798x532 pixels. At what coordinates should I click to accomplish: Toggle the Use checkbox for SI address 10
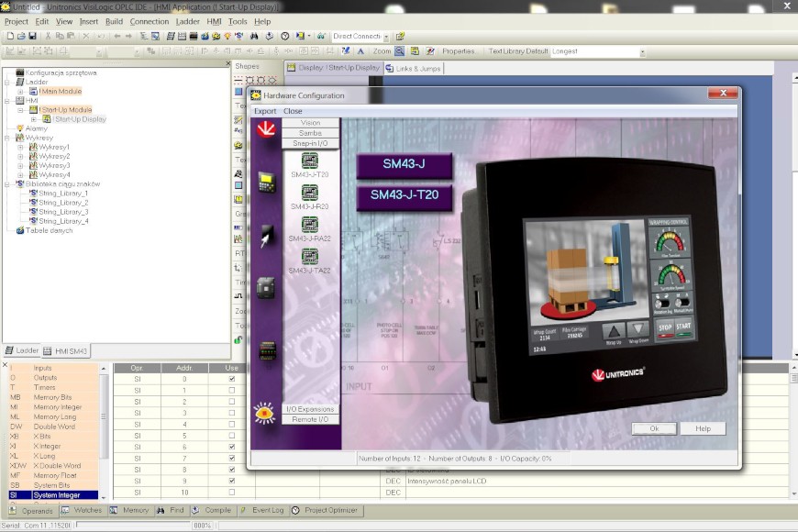coord(231,493)
